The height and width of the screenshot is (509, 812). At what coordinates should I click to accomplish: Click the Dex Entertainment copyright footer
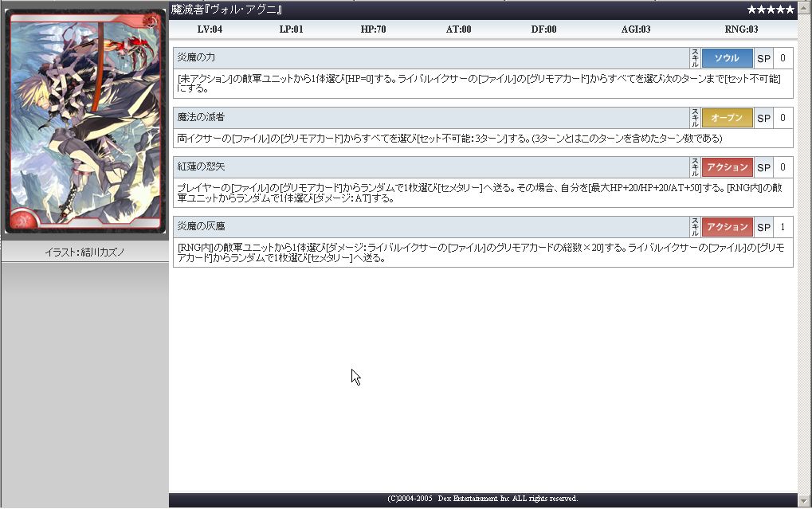point(483,499)
